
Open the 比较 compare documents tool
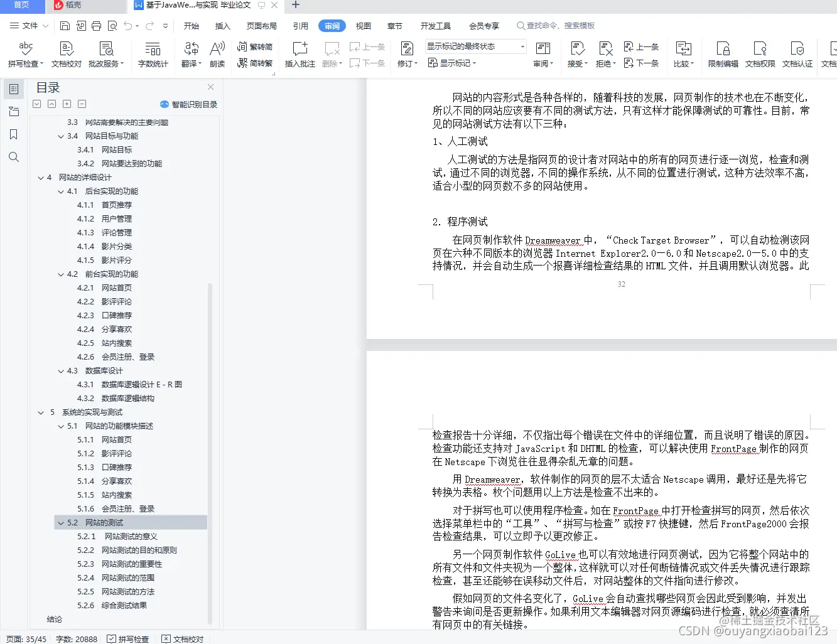(683, 54)
